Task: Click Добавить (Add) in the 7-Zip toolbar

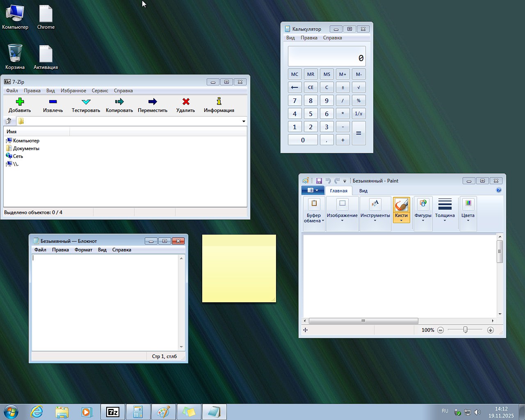Action: tap(19, 105)
